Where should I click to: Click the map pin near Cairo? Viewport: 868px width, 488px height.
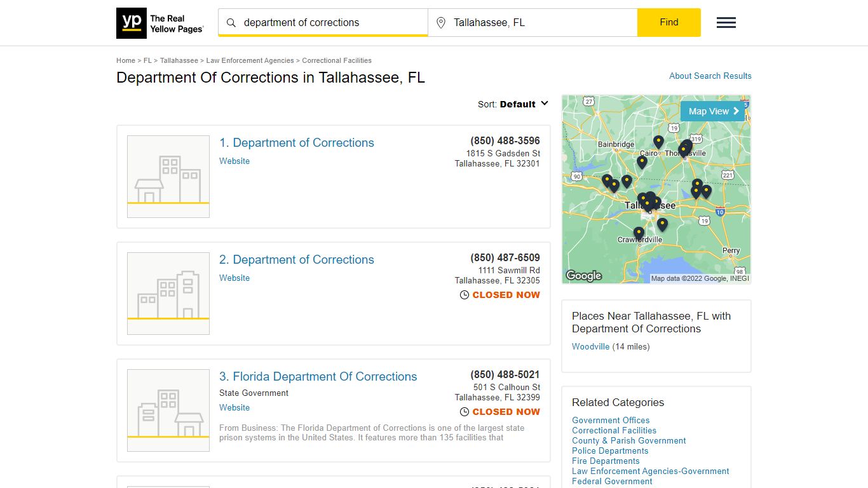pyautogui.click(x=658, y=142)
